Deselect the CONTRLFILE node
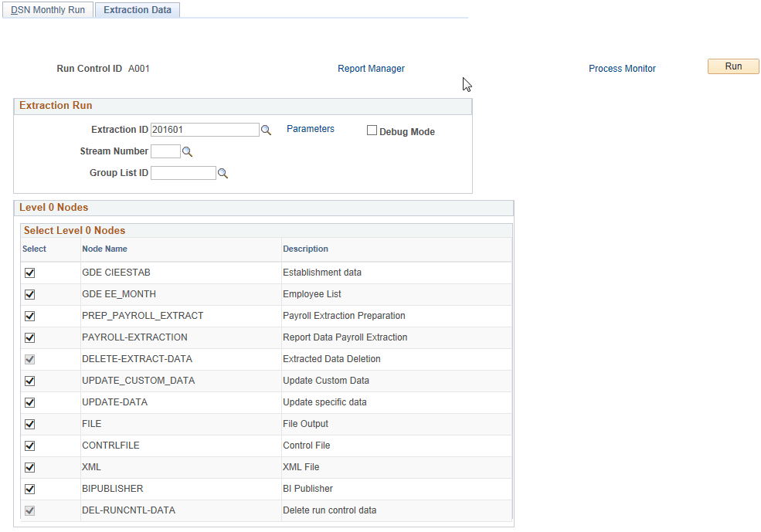Image resolution: width=761 pixels, height=532 pixels. [29, 446]
